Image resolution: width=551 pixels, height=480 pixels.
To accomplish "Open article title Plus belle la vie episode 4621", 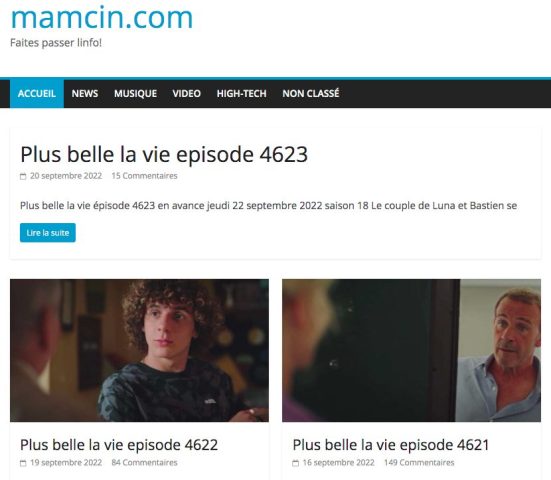I will click(x=391, y=445).
